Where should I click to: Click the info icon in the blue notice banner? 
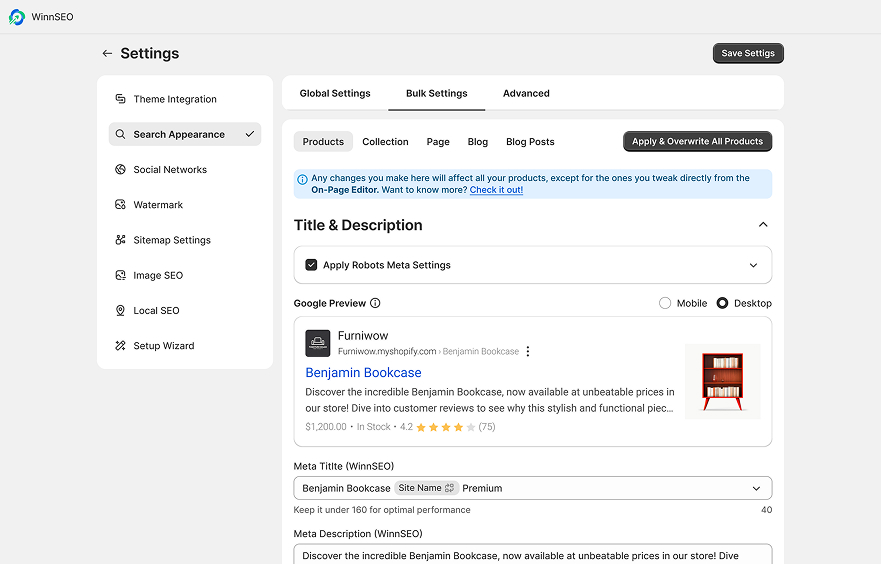(302, 179)
